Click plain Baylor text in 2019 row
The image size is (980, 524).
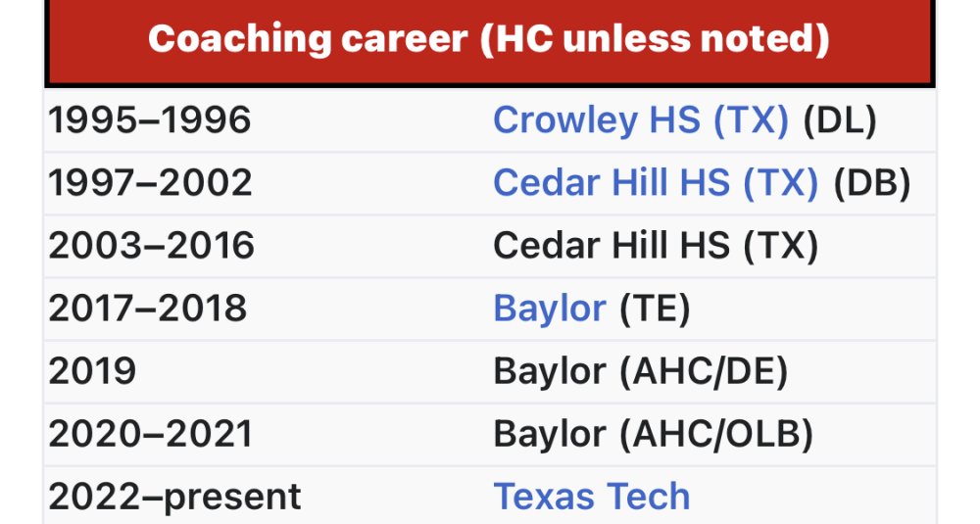coord(550,371)
